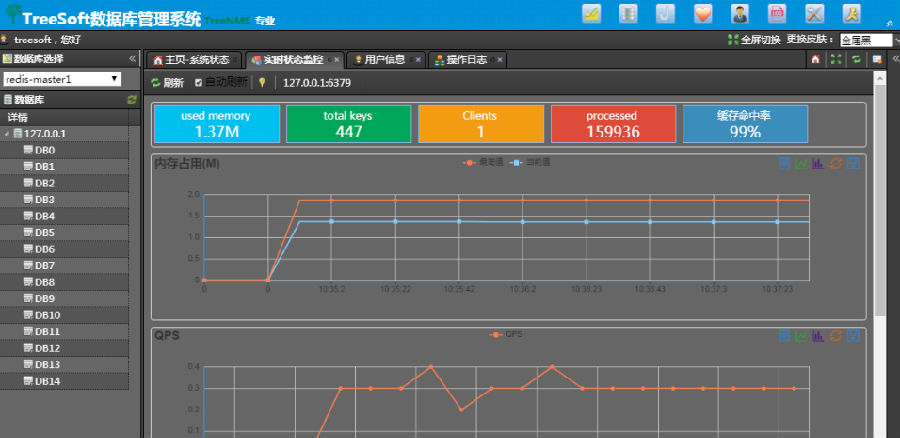Close the 实时状态监控 tab

pyautogui.click(x=337, y=60)
